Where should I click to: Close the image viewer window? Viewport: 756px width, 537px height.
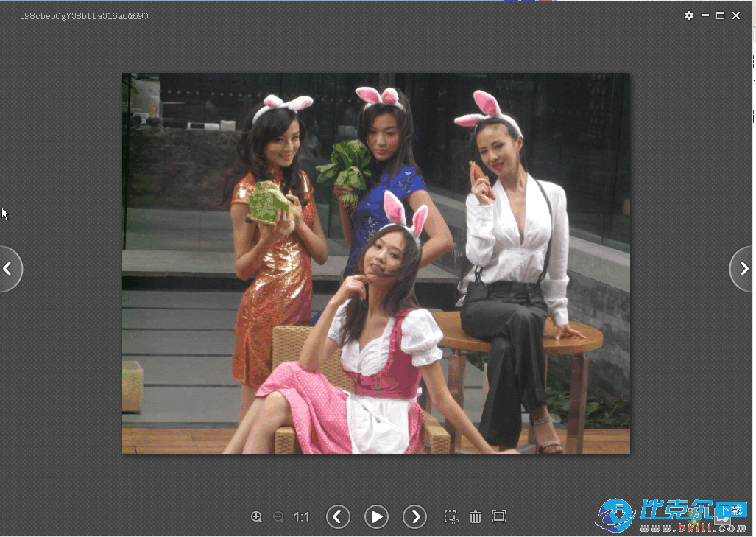pos(736,15)
